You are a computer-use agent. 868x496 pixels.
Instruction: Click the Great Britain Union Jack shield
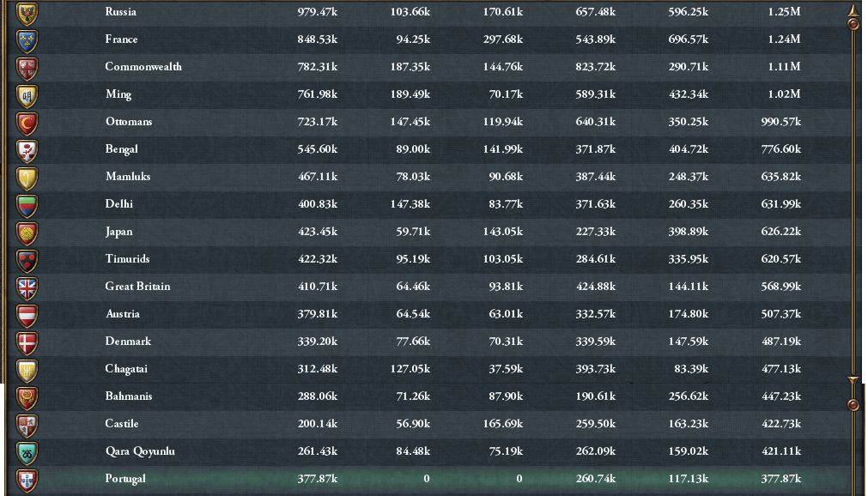(27, 287)
